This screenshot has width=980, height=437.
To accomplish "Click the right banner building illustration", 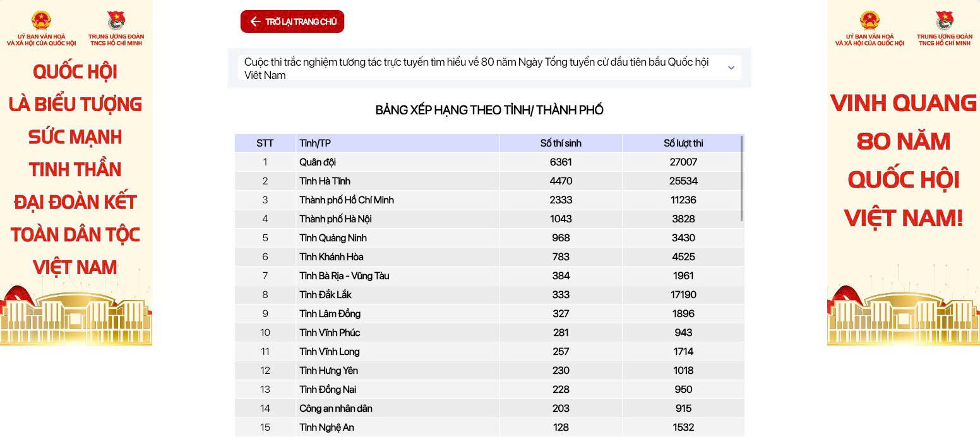I will point(904,314).
